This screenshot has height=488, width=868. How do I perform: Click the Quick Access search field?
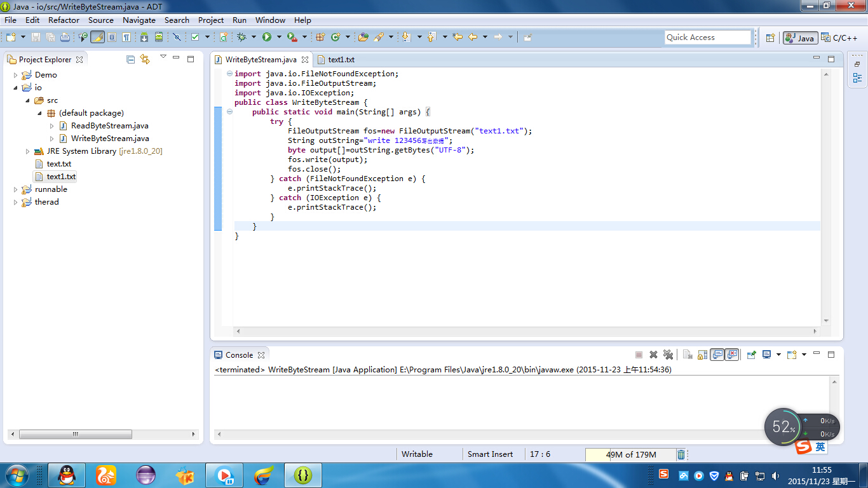point(708,37)
